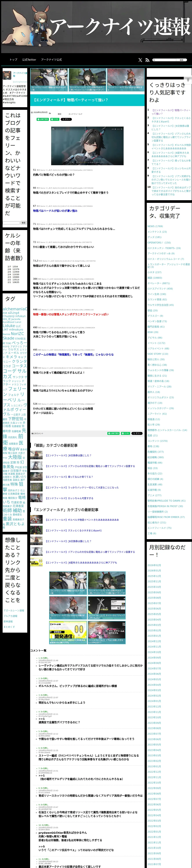Click the lower X ポスト button by comments count

tap(137, 433)
